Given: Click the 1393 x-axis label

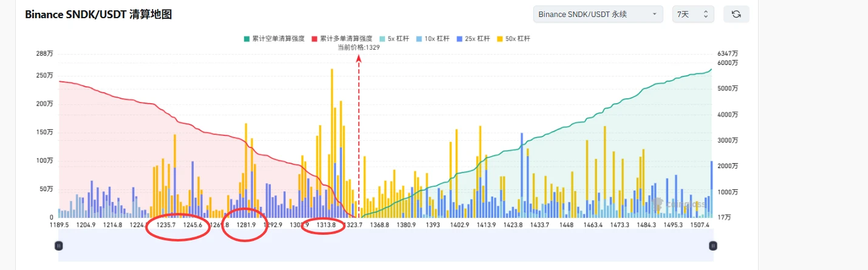Looking at the screenshot, I should tap(433, 225).
